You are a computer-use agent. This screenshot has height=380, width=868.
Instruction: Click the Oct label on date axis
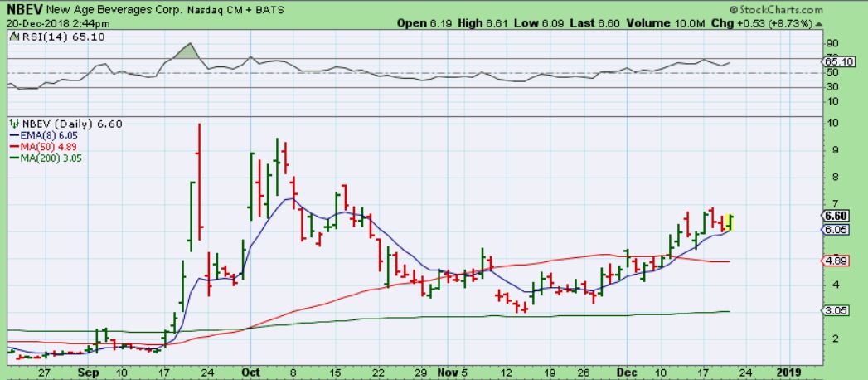(250, 372)
